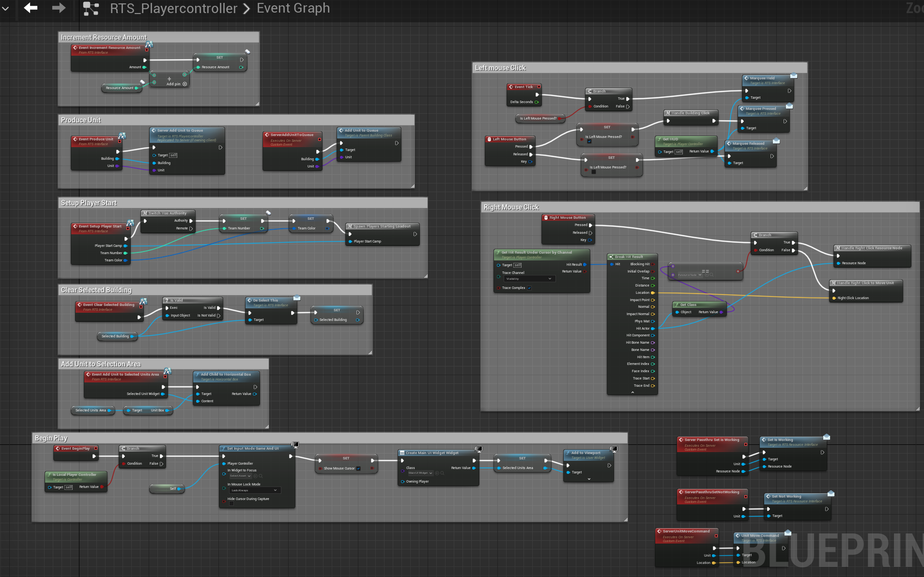Uncheck the Show Mouse Cursor checkbox
The image size is (924, 577).
(358, 468)
